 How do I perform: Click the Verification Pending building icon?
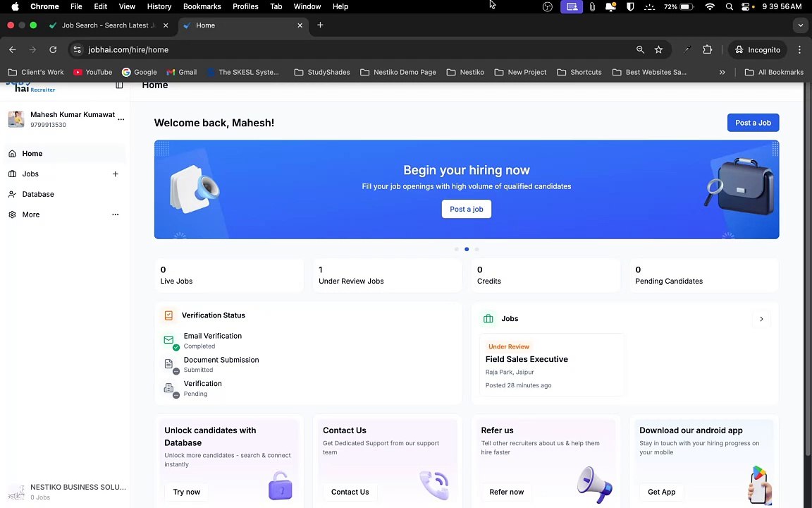(169, 388)
